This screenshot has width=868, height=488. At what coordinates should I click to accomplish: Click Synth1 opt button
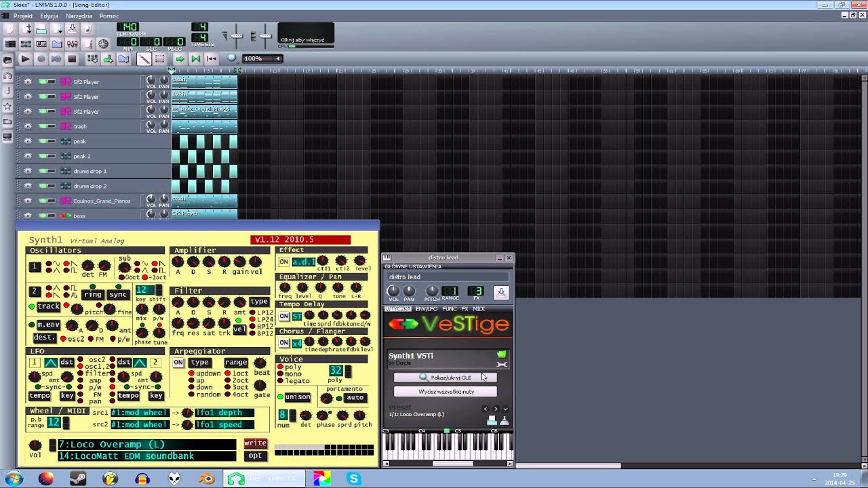[x=255, y=455]
